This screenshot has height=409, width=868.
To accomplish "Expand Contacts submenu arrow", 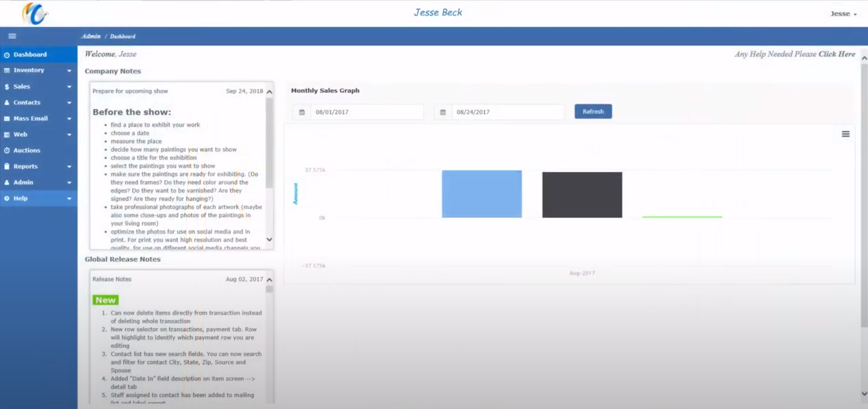I will 69,103.
